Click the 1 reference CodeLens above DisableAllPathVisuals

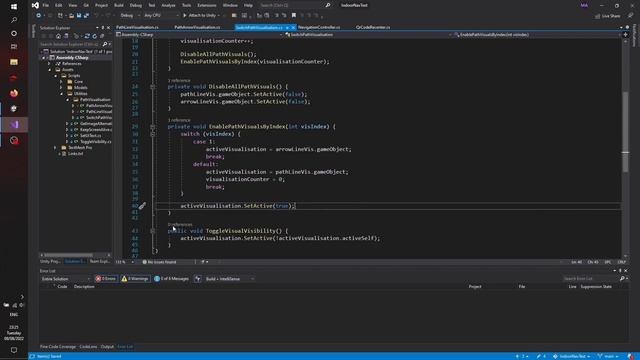point(179,80)
